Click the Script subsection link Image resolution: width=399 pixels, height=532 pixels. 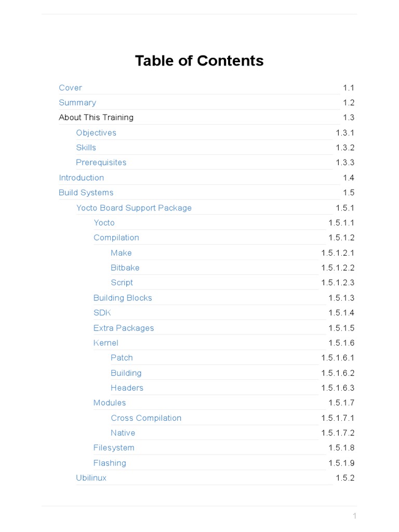pyautogui.click(x=122, y=283)
